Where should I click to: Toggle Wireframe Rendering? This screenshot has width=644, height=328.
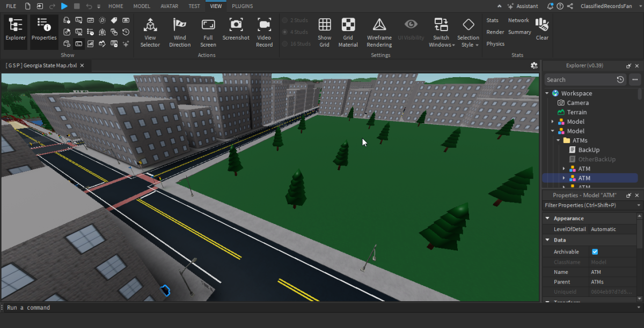(x=379, y=32)
